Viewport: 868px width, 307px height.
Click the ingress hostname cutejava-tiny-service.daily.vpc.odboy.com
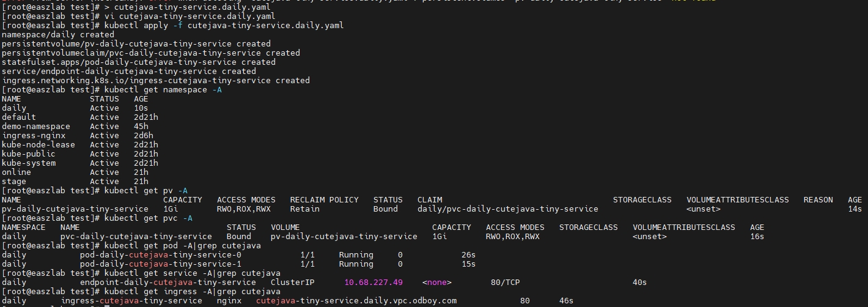(x=356, y=301)
